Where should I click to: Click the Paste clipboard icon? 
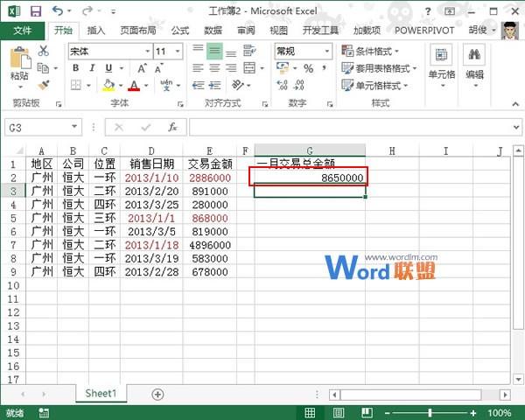coord(20,59)
